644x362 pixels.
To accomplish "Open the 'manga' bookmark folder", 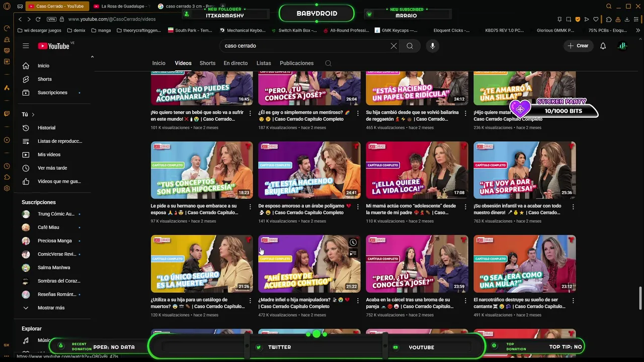I will tap(100, 30).
